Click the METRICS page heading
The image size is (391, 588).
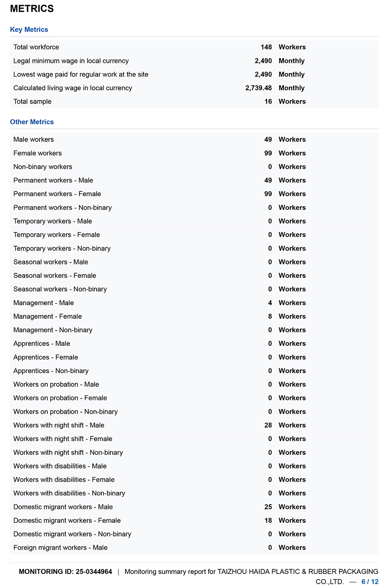pos(32,9)
